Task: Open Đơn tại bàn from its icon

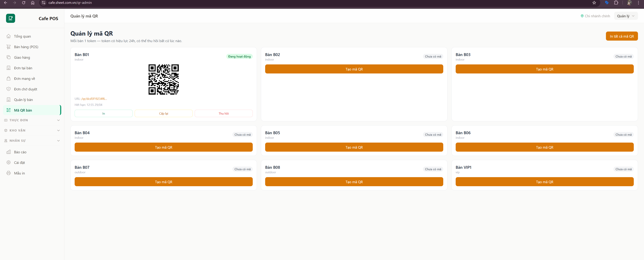Action: (x=9, y=68)
